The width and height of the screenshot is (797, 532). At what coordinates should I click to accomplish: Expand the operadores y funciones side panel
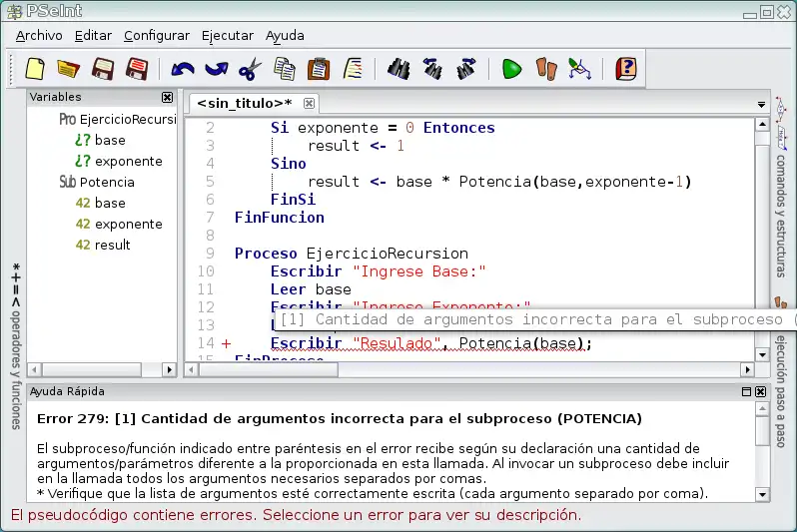coord(15,339)
